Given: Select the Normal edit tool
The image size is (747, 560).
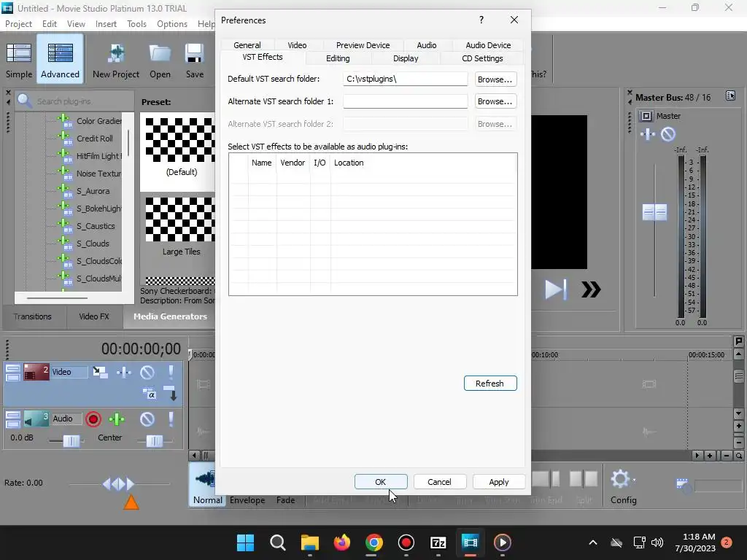Looking at the screenshot, I should coord(207,486).
